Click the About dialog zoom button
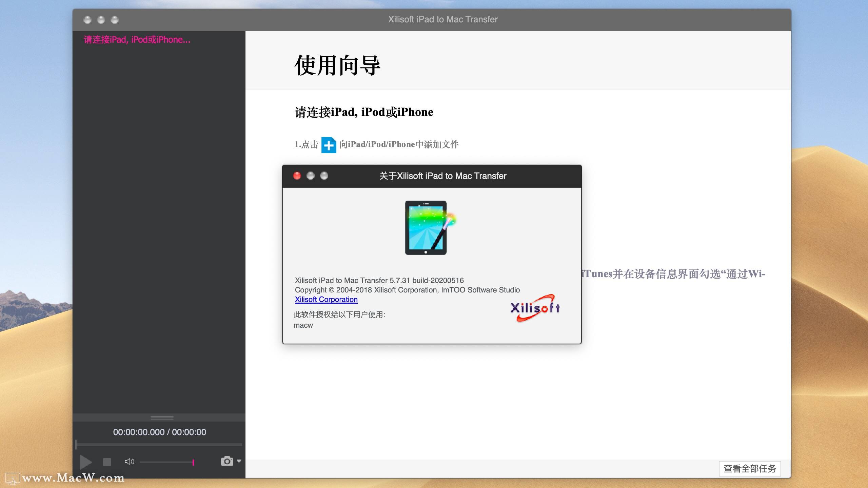The height and width of the screenshot is (488, 868). [324, 176]
